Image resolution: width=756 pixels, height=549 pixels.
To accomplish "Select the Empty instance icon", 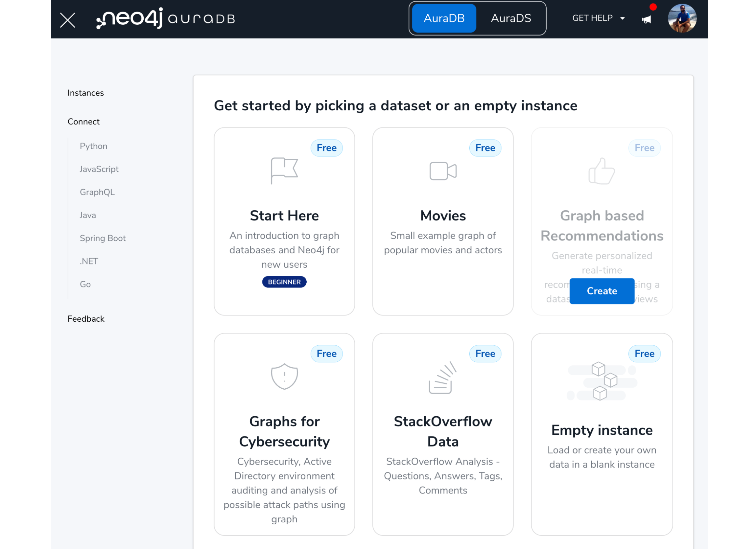I will [601, 380].
